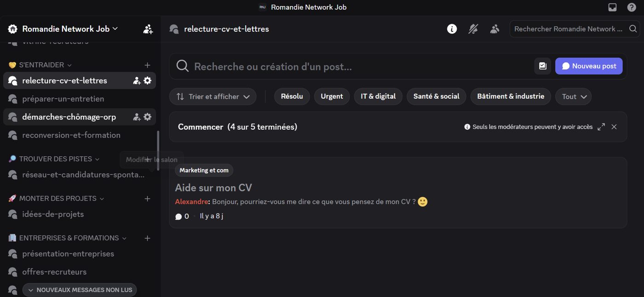The image size is (644, 297).
Task: Click the Il y a 8 j timestamp
Action: 212,217
